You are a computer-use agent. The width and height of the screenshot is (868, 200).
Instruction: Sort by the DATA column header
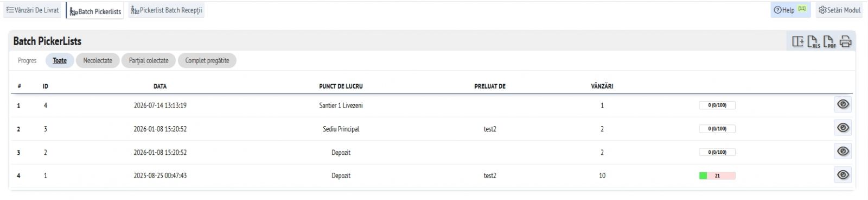pos(160,86)
